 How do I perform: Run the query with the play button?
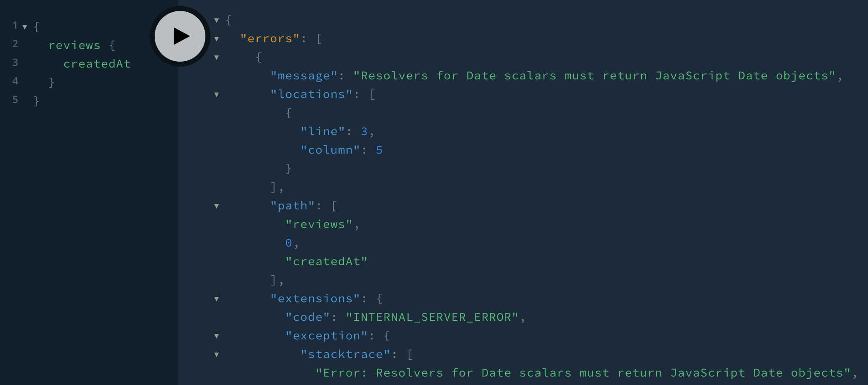pyautogui.click(x=180, y=36)
